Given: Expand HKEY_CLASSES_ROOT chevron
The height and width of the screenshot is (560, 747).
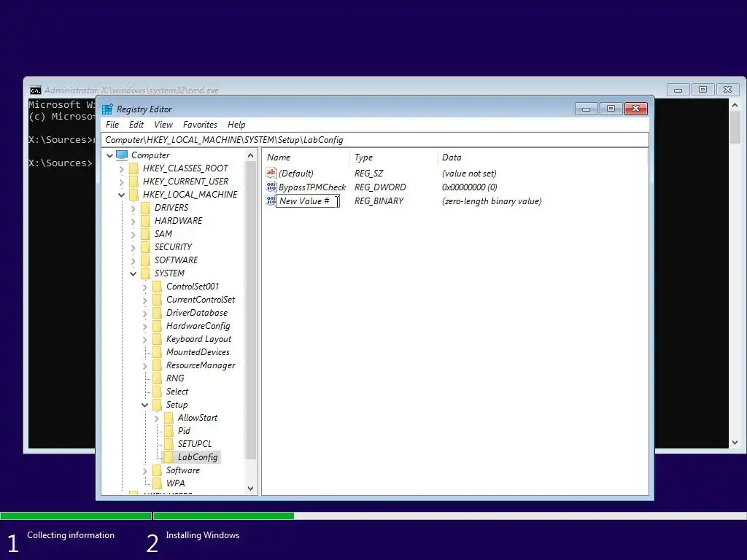Looking at the screenshot, I should click(122, 169).
